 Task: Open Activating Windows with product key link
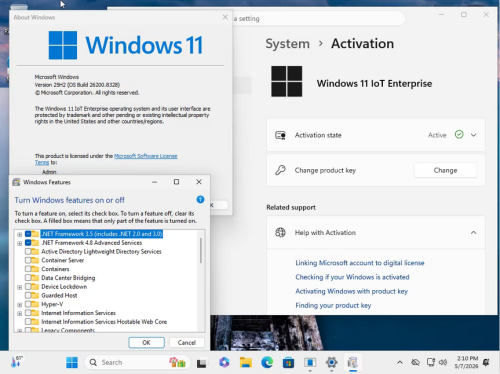tap(351, 291)
